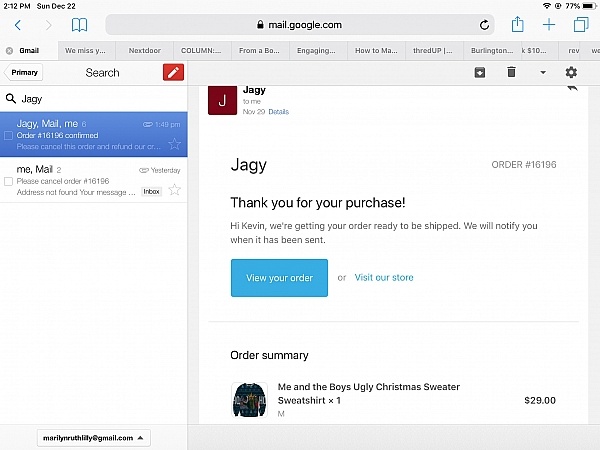Star the Please cancel order conversation
The width and height of the screenshot is (600, 450).
pyautogui.click(x=174, y=190)
